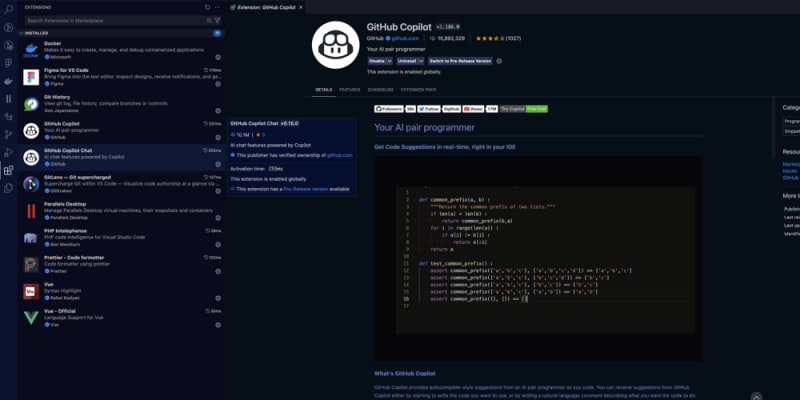800x400 pixels.
Task: Open the Extension Pack tab
Action: [x=418, y=89]
